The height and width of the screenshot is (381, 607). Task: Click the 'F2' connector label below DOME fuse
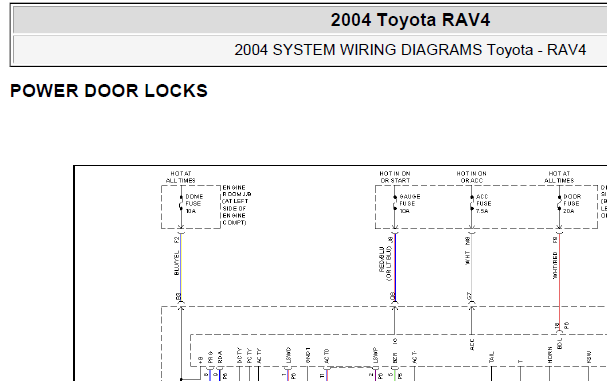(x=177, y=240)
